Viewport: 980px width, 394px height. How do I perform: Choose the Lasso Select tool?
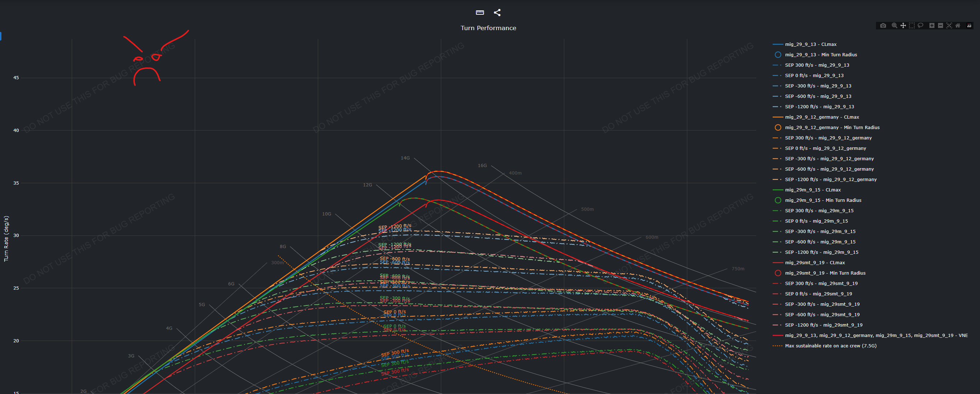[920, 25]
